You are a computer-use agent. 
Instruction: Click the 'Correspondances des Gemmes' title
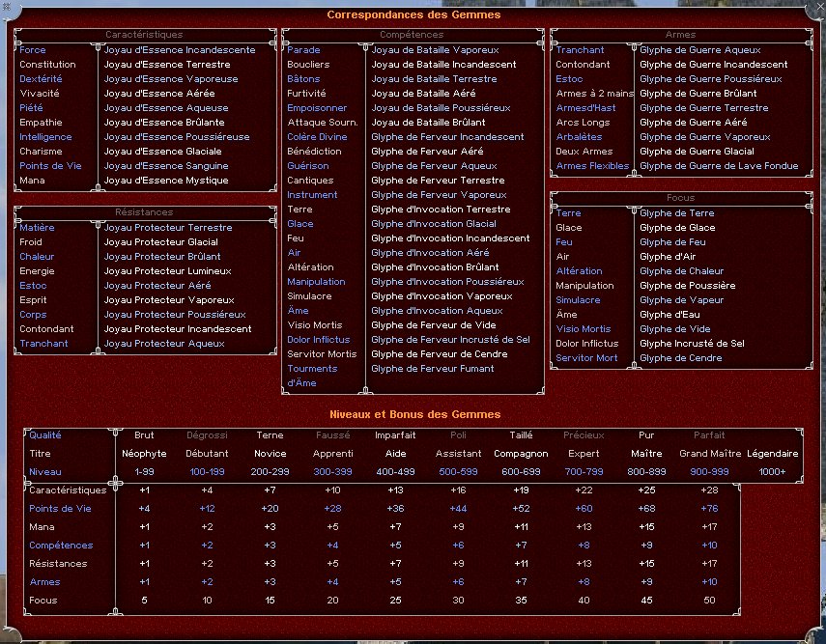tap(413, 14)
